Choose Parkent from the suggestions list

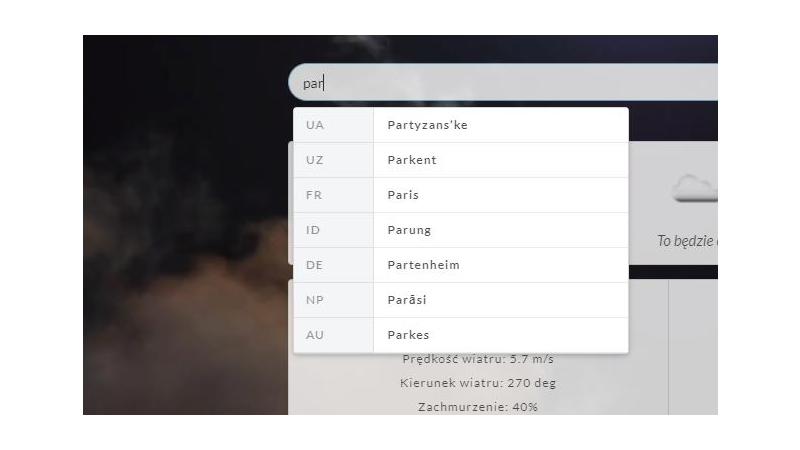pos(461,160)
